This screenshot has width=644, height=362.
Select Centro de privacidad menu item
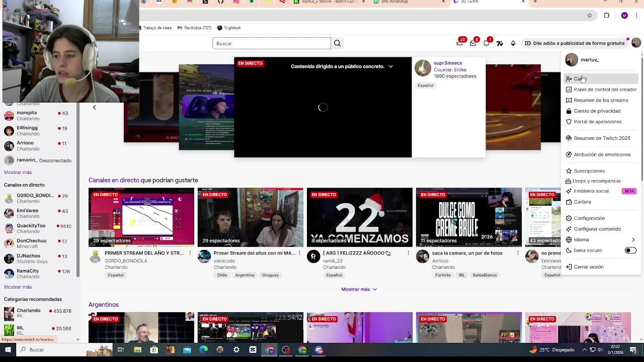601,111
